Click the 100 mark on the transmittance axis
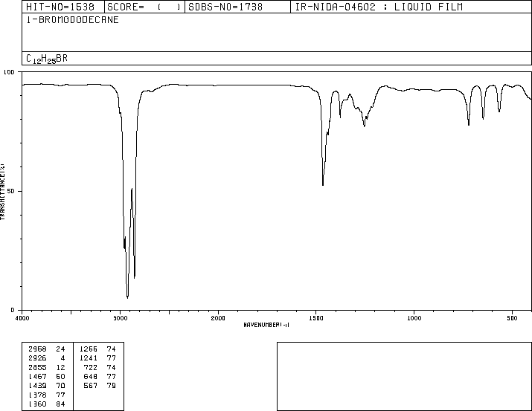The height and width of the screenshot is (411, 532). click(x=9, y=72)
